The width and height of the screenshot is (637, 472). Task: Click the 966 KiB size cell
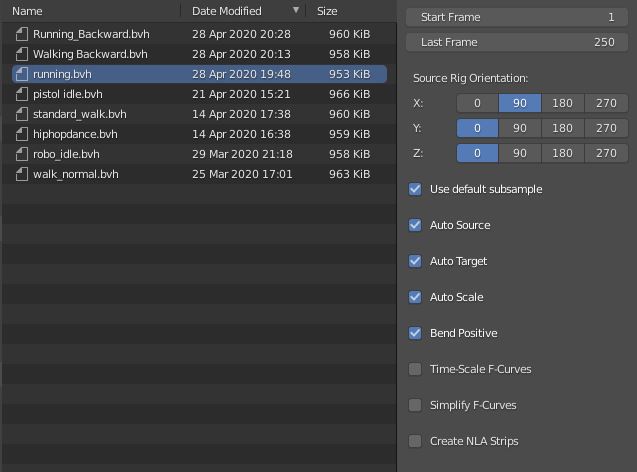pos(349,94)
